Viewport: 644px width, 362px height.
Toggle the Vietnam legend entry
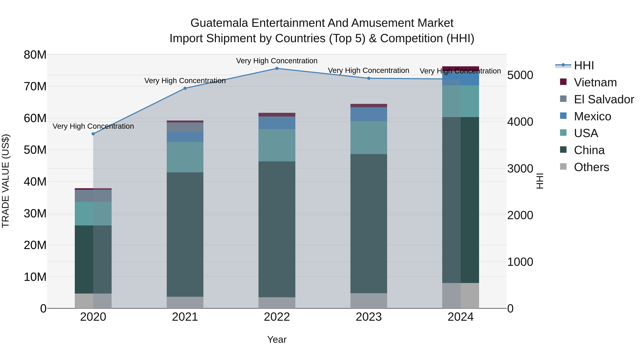[588, 82]
